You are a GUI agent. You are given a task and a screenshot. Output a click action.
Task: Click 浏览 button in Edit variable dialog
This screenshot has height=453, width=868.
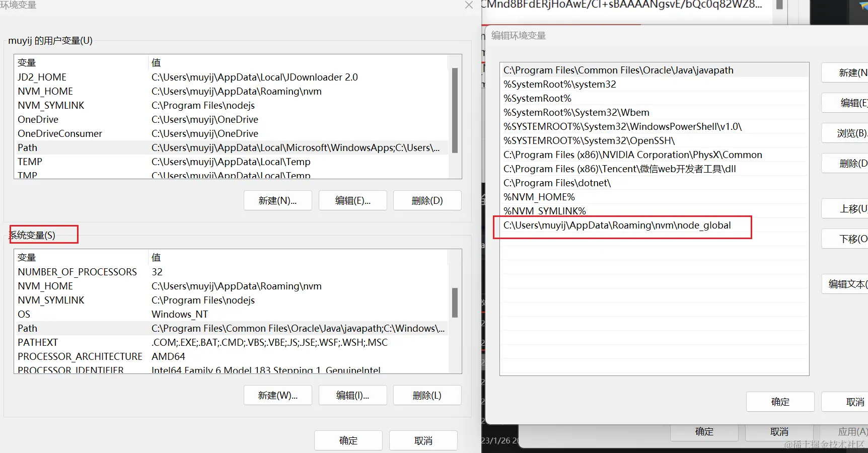(845, 133)
